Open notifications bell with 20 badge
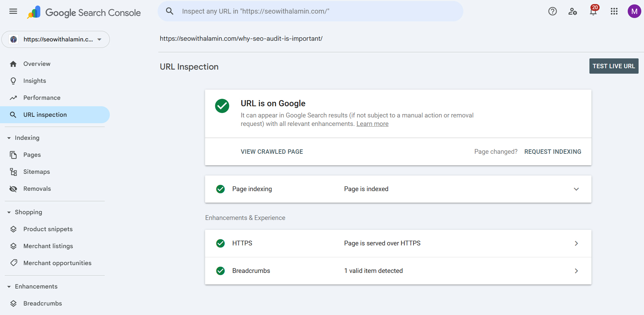The image size is (644, 315). 593,12
